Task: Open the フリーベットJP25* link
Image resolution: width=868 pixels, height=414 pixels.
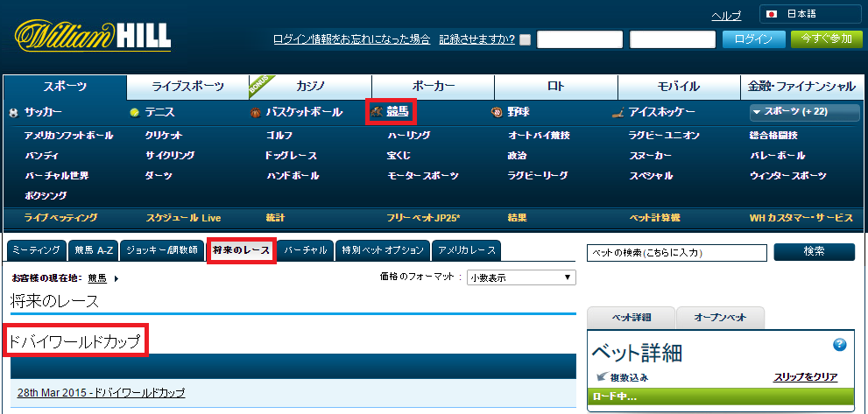Action: coord(423,218)
